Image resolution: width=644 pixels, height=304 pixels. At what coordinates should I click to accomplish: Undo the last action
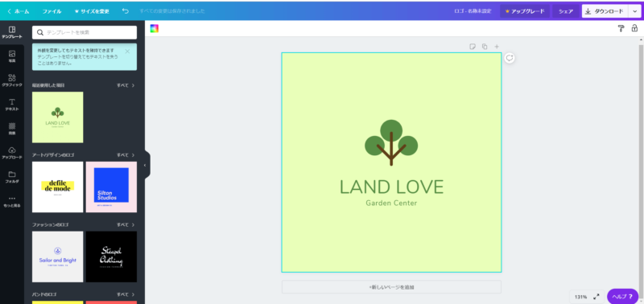coord(126,11)
